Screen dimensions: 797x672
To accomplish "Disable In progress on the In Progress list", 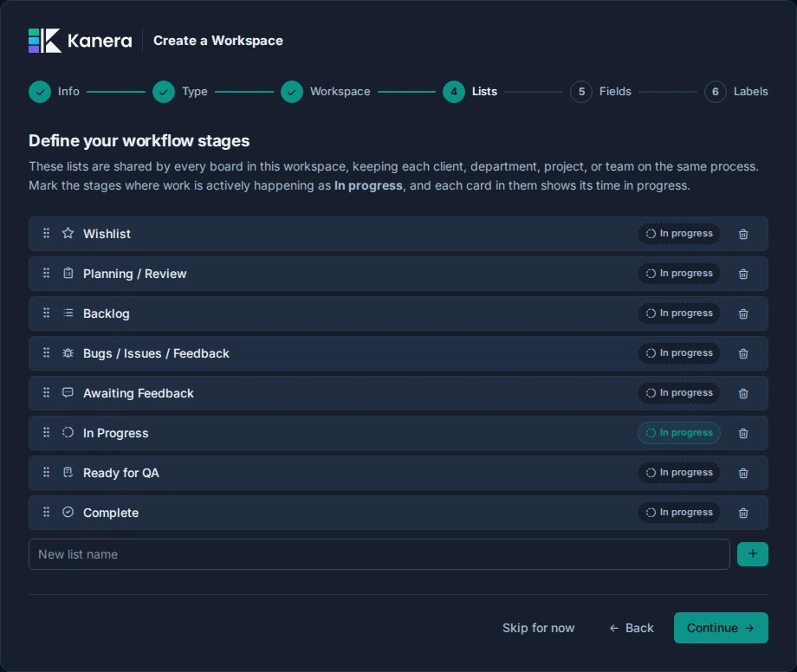I will click(678, 433).
